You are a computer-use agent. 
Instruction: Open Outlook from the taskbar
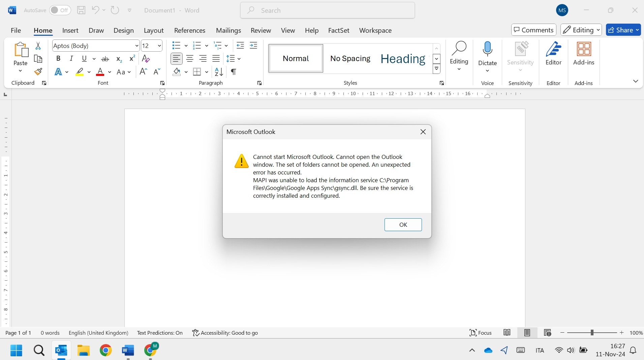61,351
